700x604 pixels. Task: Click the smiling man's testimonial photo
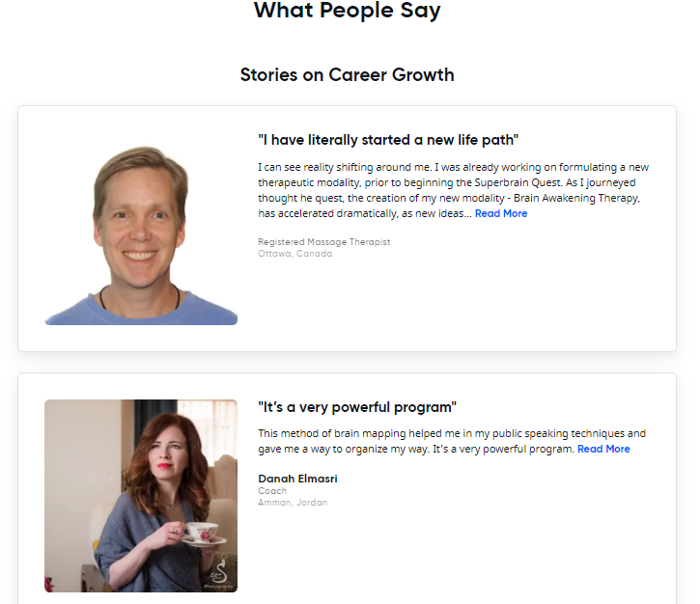[x=141, y=235]
